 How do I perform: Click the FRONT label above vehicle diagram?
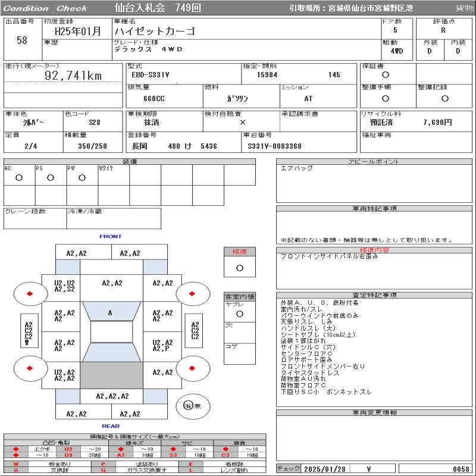111,237
